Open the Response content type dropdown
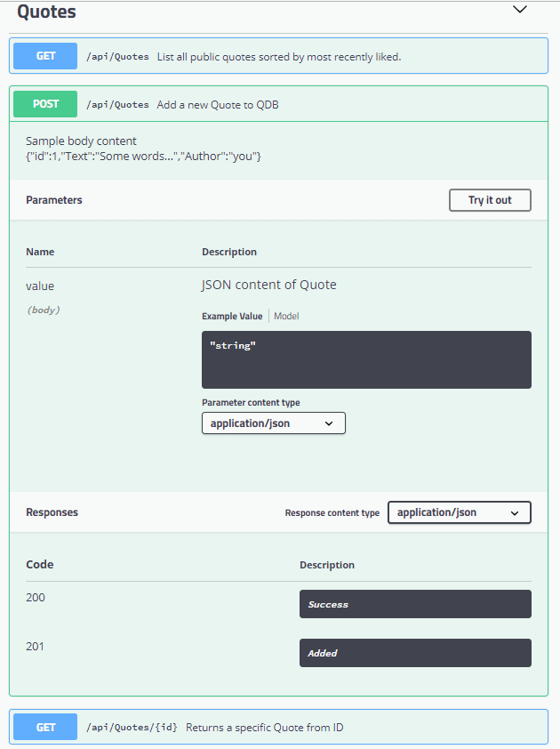 pos(459,512)
